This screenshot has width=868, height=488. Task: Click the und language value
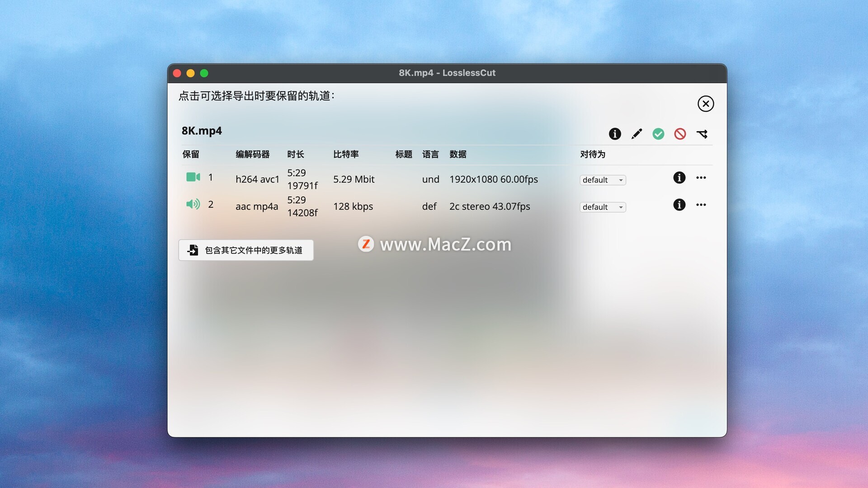point(431,179)
